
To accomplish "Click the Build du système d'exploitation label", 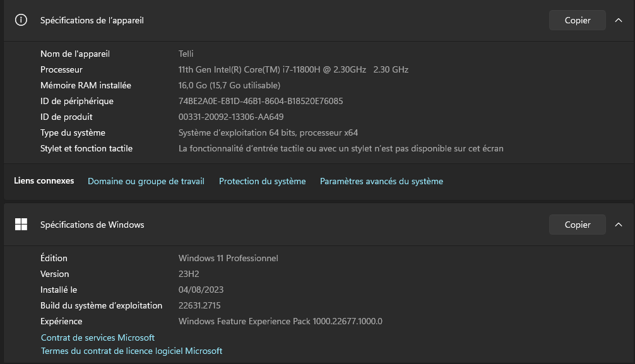I will coord(101,306).
